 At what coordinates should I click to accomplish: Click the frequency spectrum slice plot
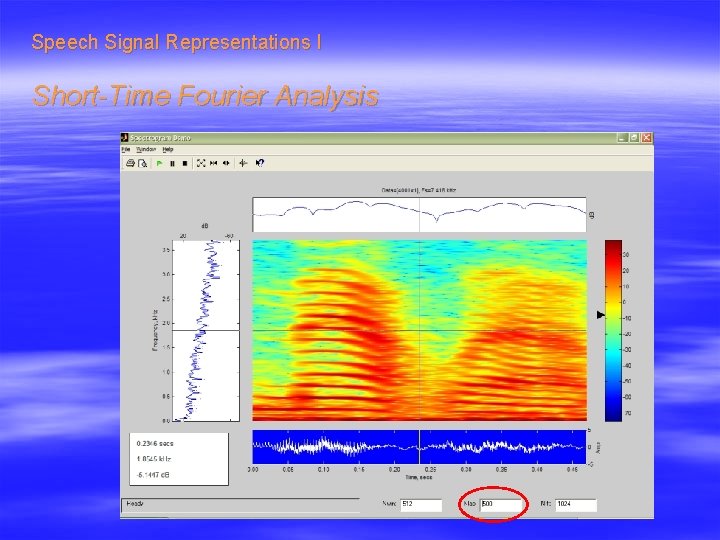[x=206, y=330]
